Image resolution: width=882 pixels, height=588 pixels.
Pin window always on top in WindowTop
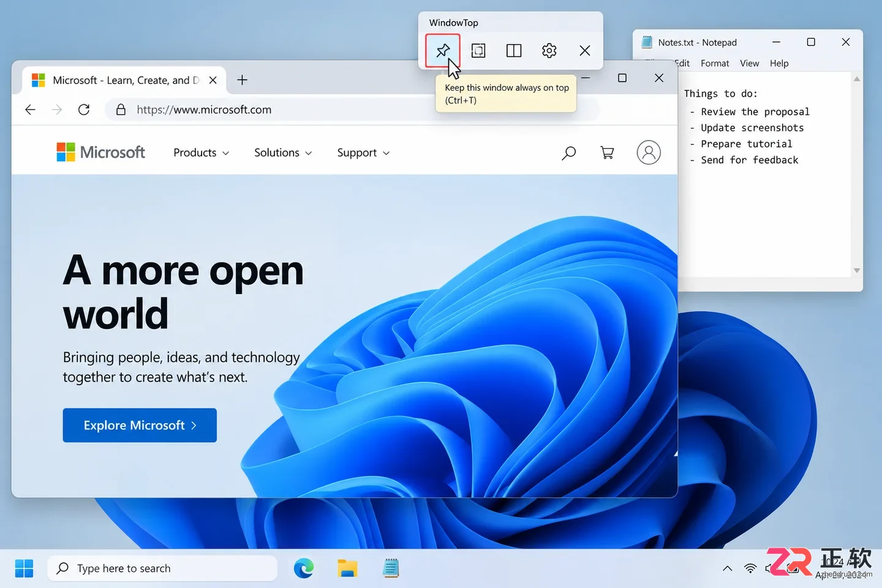[x=443, y=50]
